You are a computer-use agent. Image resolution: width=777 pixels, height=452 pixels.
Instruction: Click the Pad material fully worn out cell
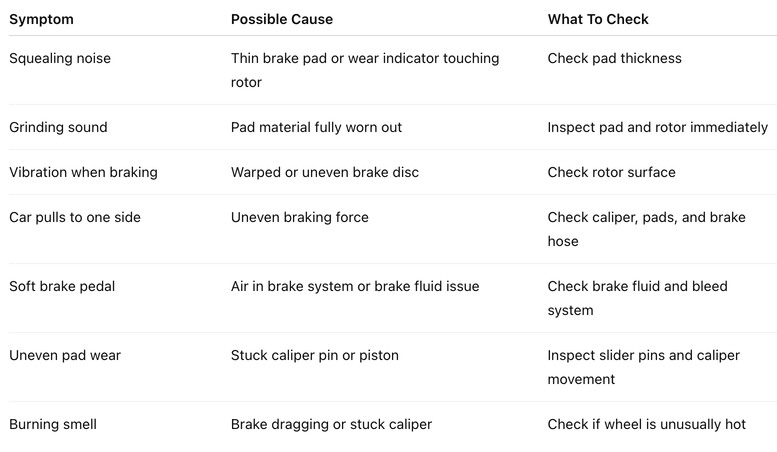[316, 127]
